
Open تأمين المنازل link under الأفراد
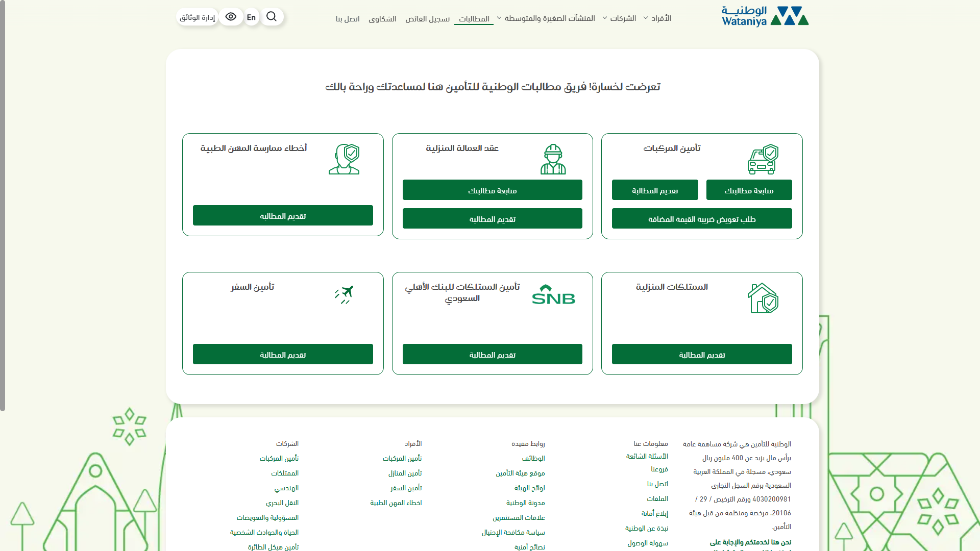pyautogui.click(x=405, y=473)
